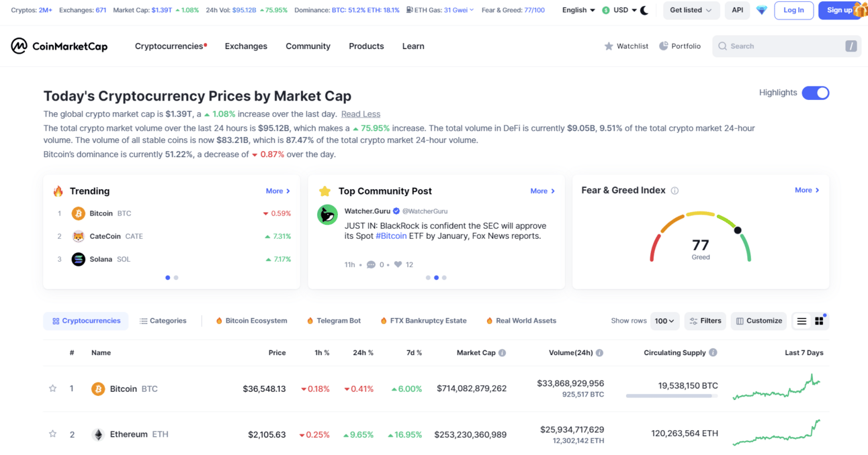Open the USD currency dropdown

[619, 10]
